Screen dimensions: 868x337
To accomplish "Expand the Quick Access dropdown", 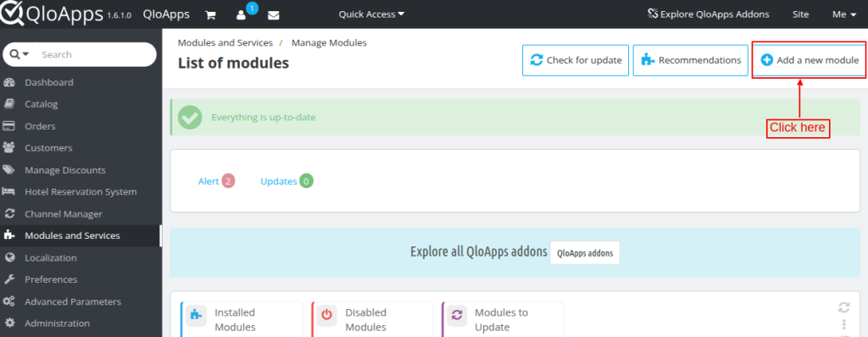I will [x=371, y=14].
